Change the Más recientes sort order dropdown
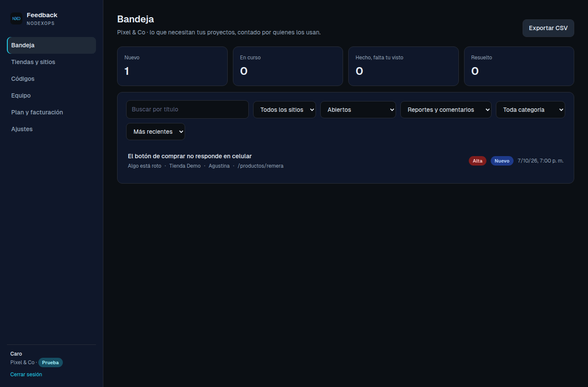 pyautogui.click(x=155, y=132)
